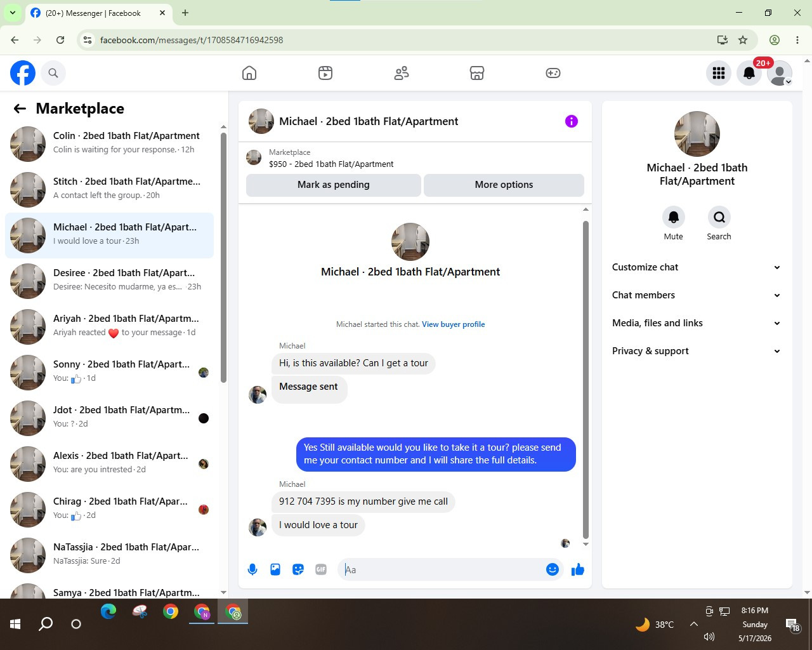The image size is (812, 650).
Task: Open the Marketplace storefront icon
Action: click(x=477, y=73)
